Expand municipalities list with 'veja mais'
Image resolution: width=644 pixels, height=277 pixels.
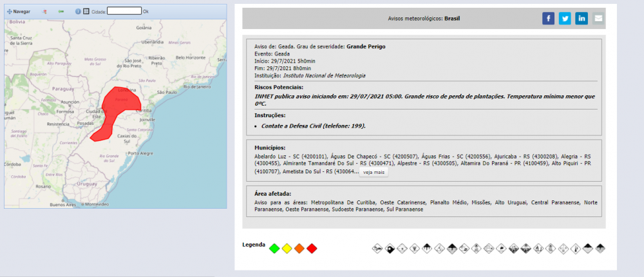click(374, 173)
